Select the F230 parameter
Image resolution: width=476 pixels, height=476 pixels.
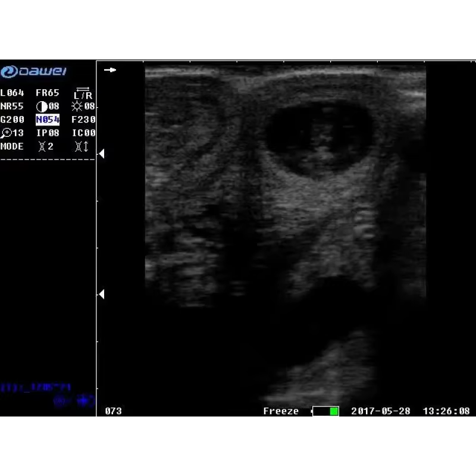(83, 120)
